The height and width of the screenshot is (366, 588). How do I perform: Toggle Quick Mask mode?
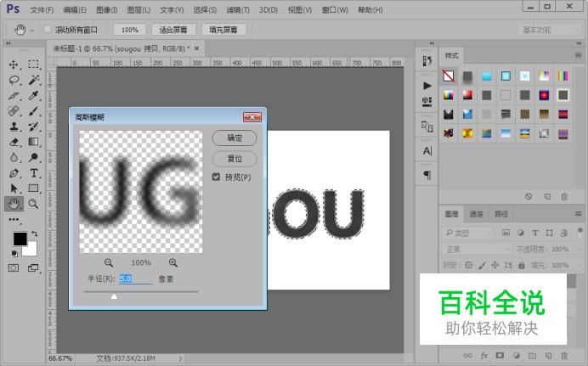(14, 267)
